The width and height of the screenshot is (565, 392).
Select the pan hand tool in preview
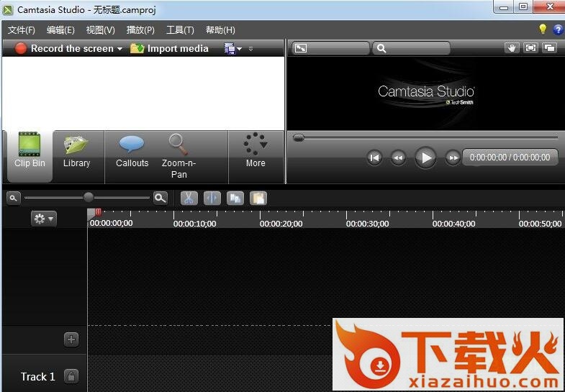click(x=512, y=48)
